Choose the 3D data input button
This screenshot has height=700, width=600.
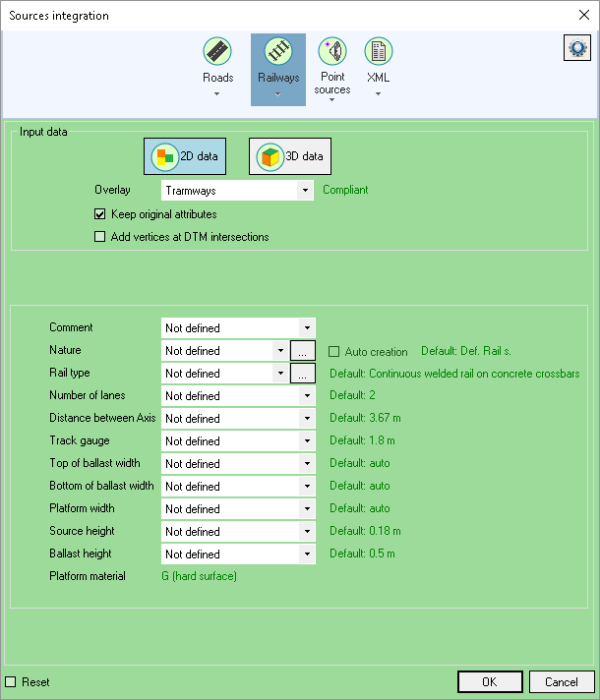point(290,156)
